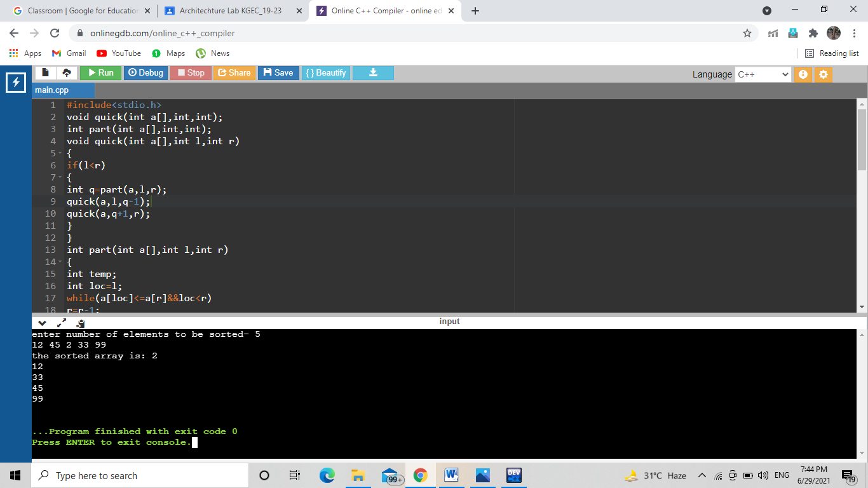Collapse the console using the down chevron

[x=42, y=323]
